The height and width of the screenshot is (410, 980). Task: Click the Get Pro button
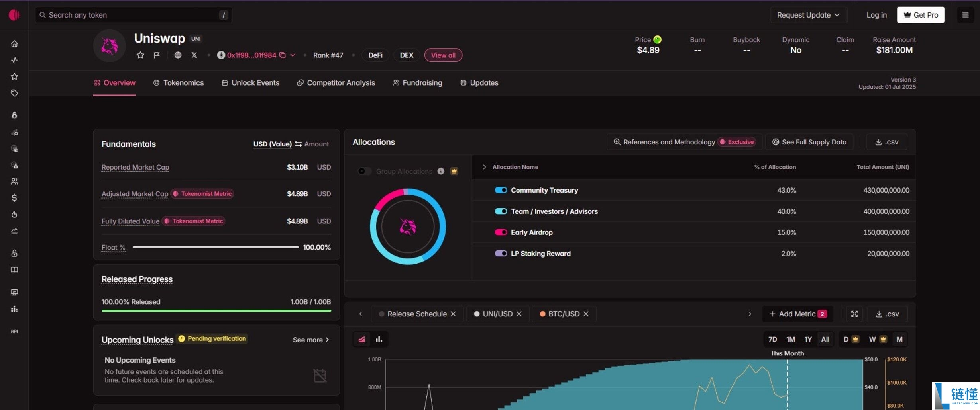(x=921, y=15)
